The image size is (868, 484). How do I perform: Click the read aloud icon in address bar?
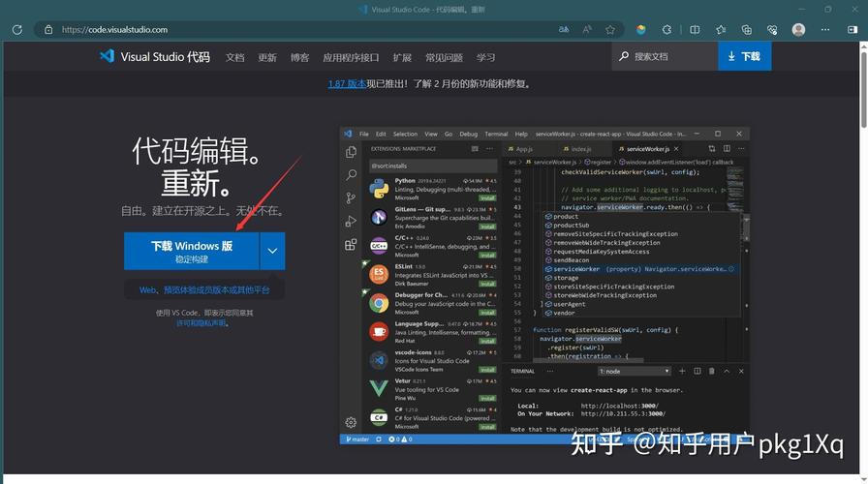(x=587, y=30)
